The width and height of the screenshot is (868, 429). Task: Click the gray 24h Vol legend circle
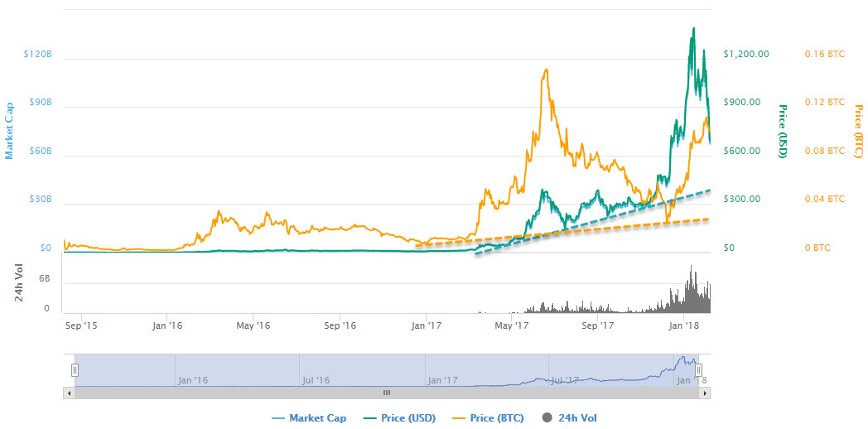pyautogui.click(x=547, y=418)
